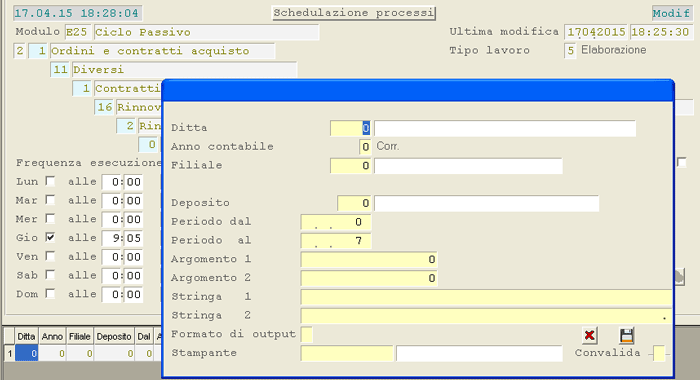Image resolution: width=700 pixels, height=380 pixels.
Task: Click the Diversi submenu field
Action: coord(184,70)
